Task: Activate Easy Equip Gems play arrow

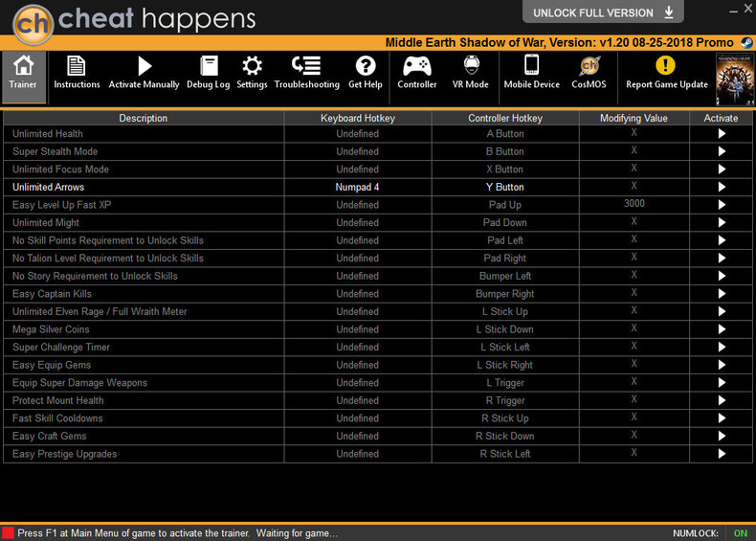Action: coord(722,365)
